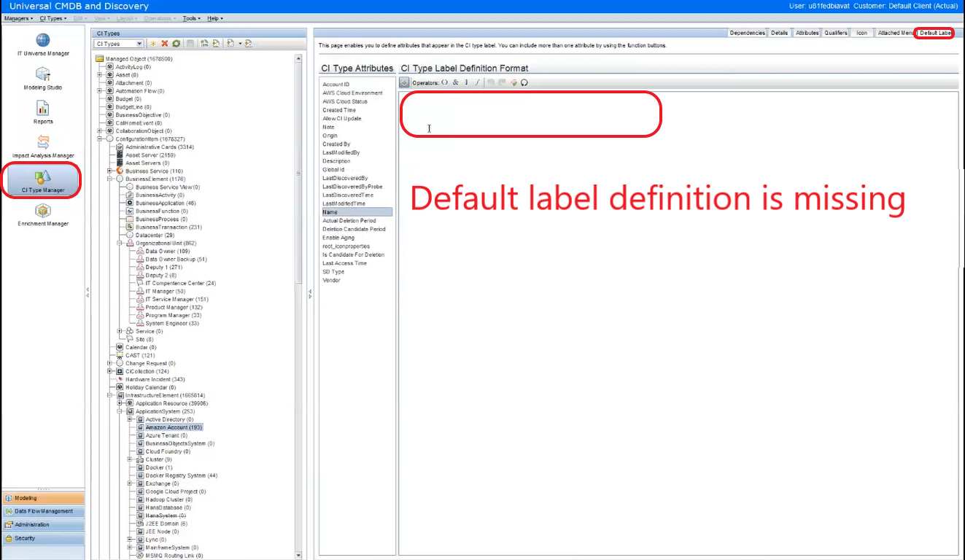This screenshot has width=965, height=560.
Task: Open the Reports manager
Action: pos(42,111)
